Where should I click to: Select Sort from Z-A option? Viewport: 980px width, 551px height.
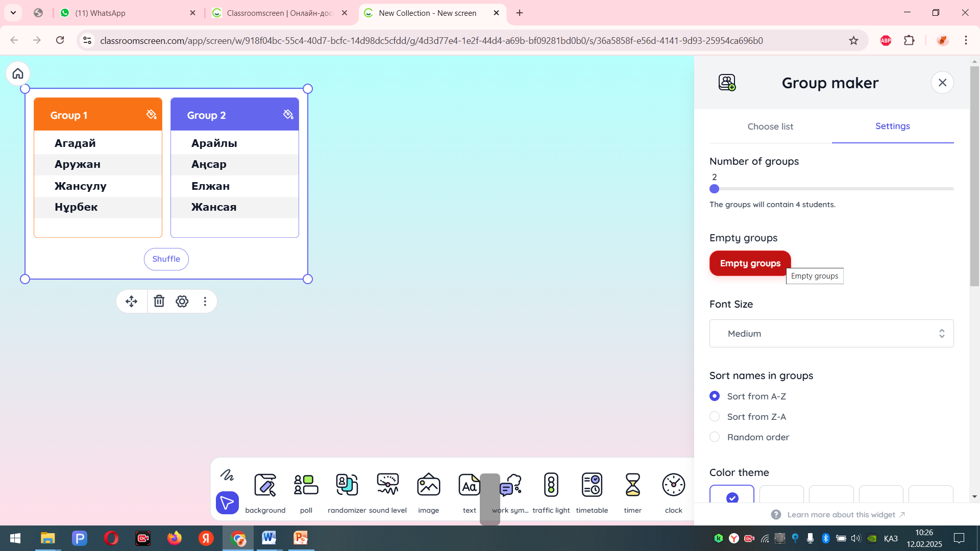tap(715, 417)
